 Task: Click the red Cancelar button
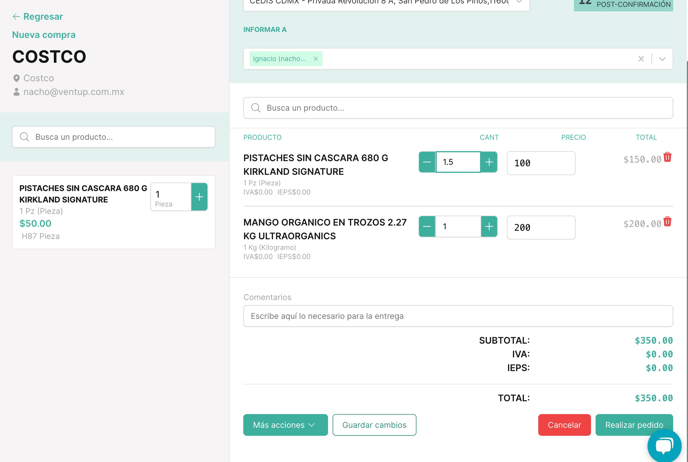click(564, 425)
